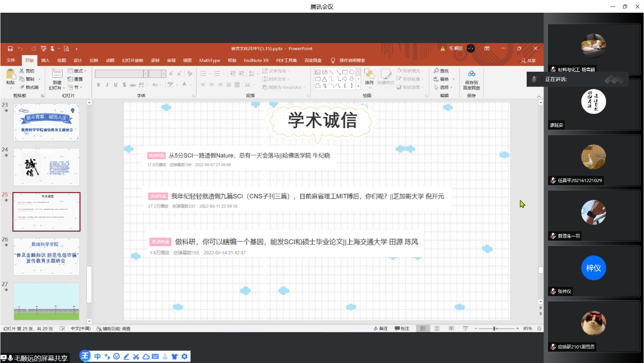Toggle the Comments (批注) pane
Viewport: 644px width, 363px height.
(x=402, y=329)
